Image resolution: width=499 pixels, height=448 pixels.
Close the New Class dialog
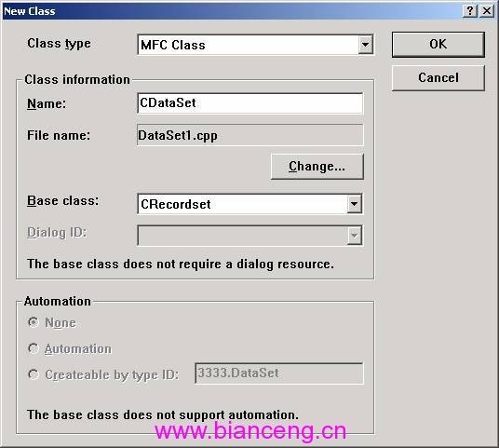click(487, 11)
